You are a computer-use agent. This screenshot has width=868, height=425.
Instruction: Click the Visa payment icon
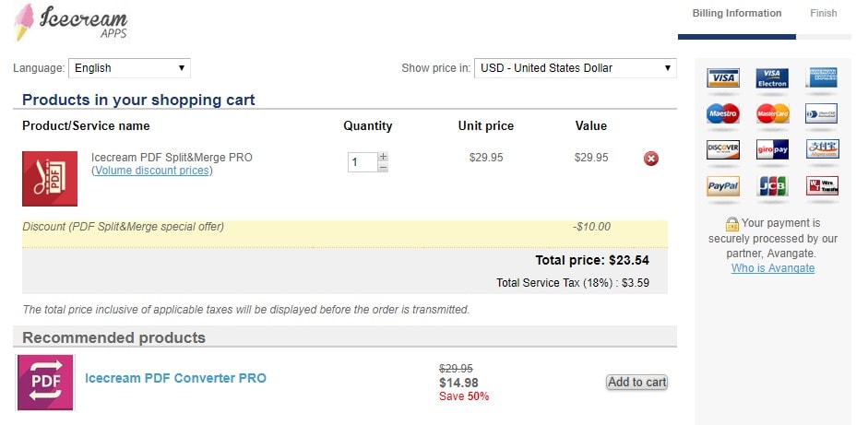coord(723,78)
